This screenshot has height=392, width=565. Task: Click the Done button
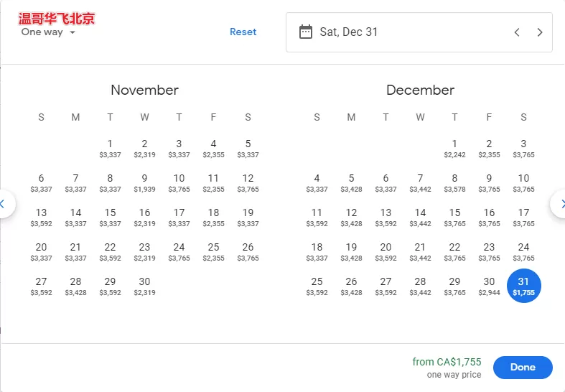click(523, 367)
